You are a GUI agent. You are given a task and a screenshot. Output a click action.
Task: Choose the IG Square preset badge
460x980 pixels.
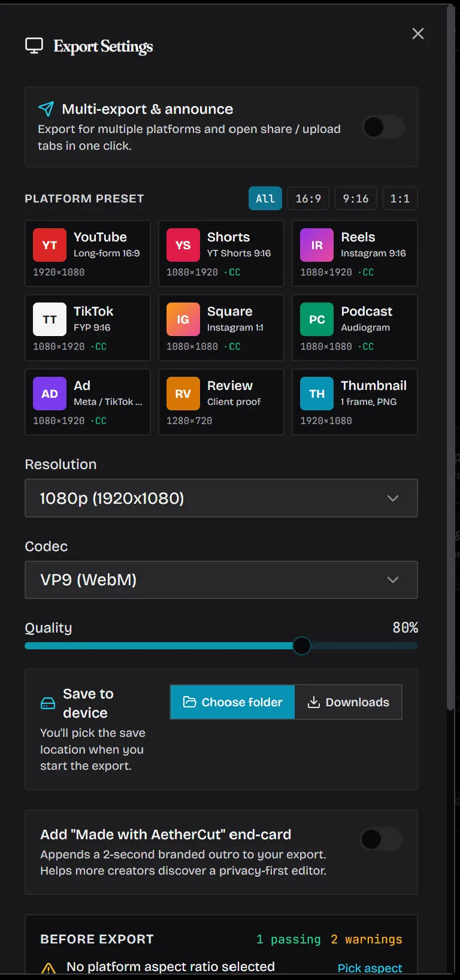183,319
